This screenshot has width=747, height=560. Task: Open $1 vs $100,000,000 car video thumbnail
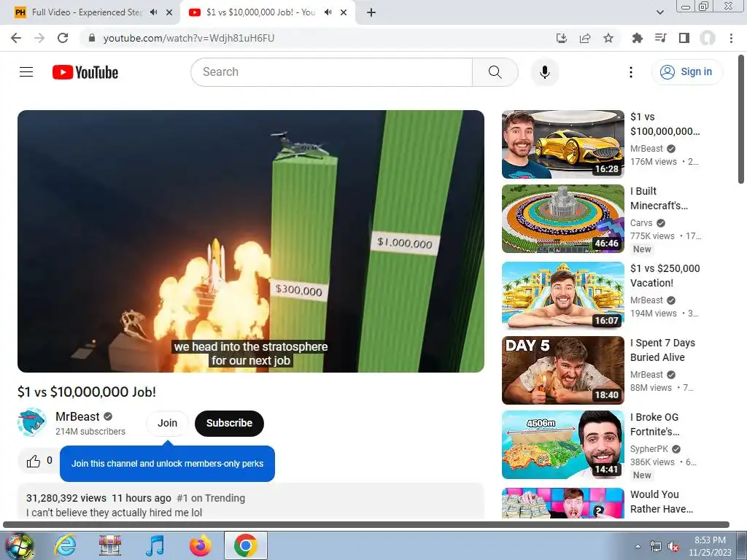click(562, 144)
